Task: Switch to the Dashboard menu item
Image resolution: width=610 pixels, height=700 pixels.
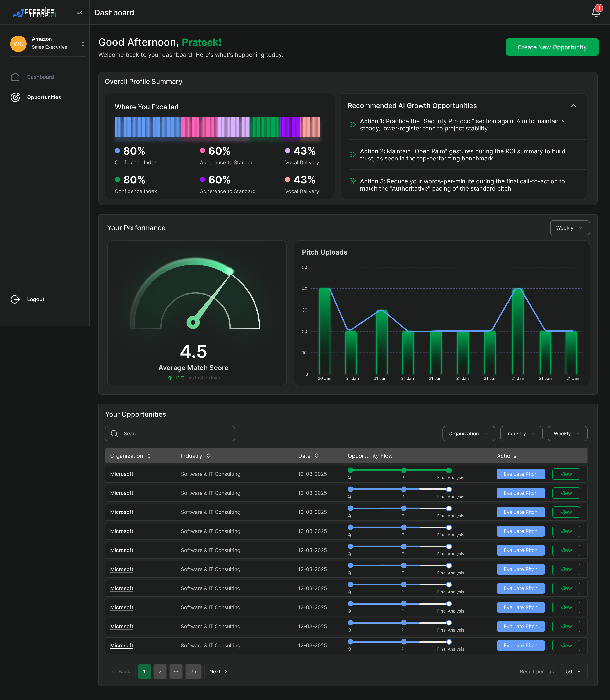Action: tap(40, 77)
